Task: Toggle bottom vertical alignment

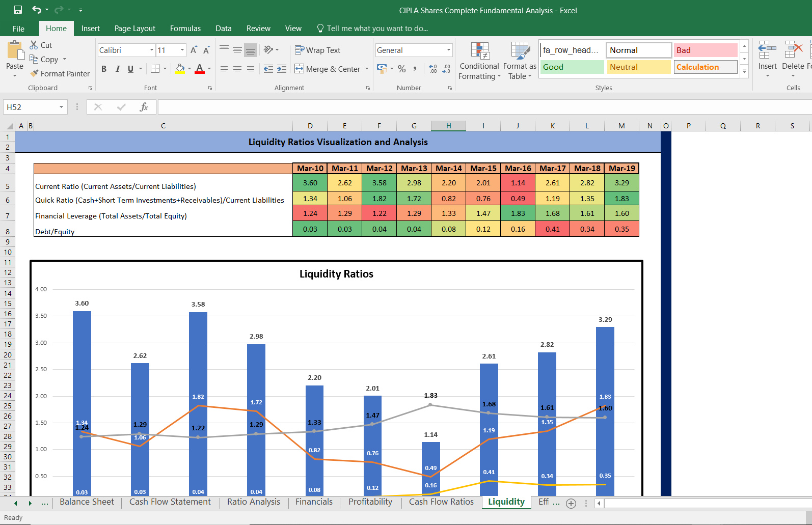Action: coord(251,50)
